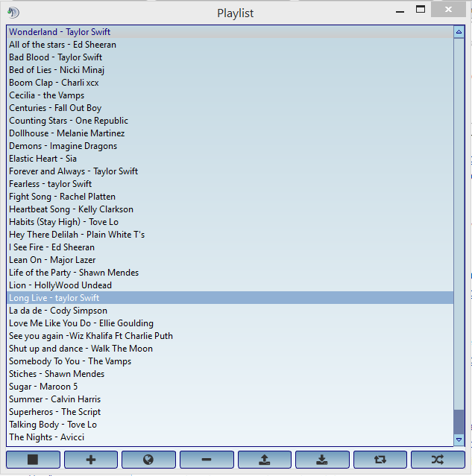Select "Fight Song - Rachel Platten"
This screenshot has height=476, width=472.
230,197
